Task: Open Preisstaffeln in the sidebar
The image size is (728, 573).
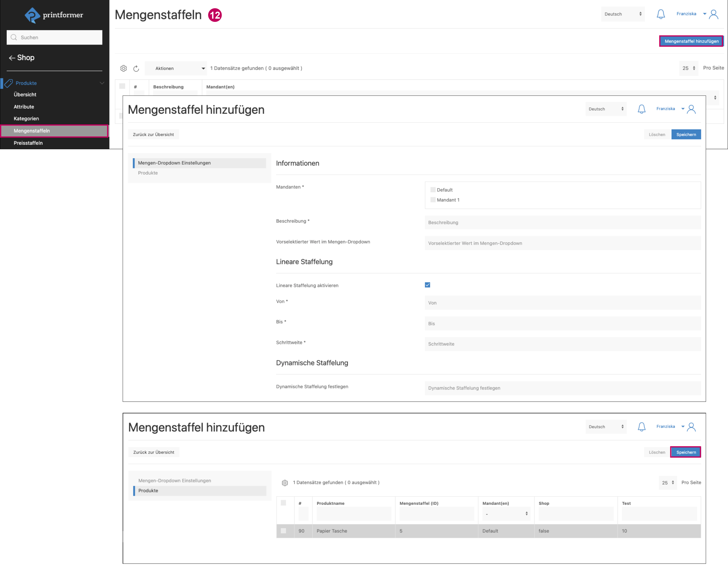Action: tap(28, 143)
